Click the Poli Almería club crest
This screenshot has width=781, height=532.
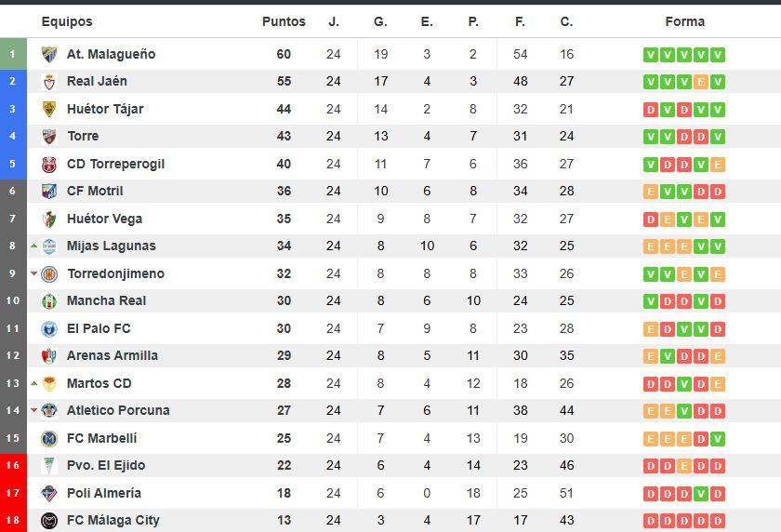click(48, 493)
